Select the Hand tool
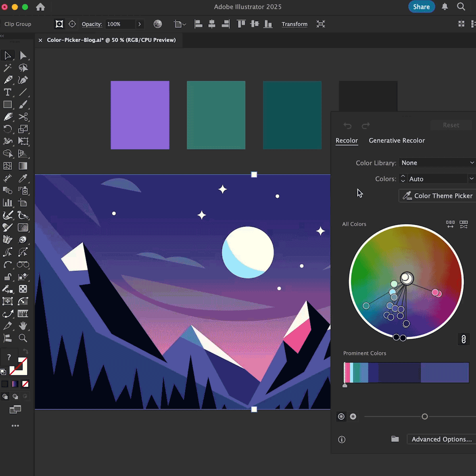 23,326
